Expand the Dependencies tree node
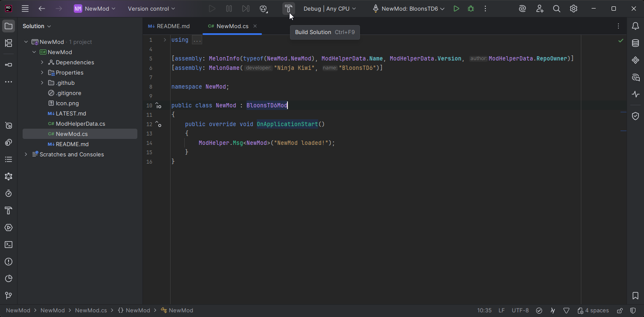The width and height of the screenshot is (644, 317). [42, 62]
